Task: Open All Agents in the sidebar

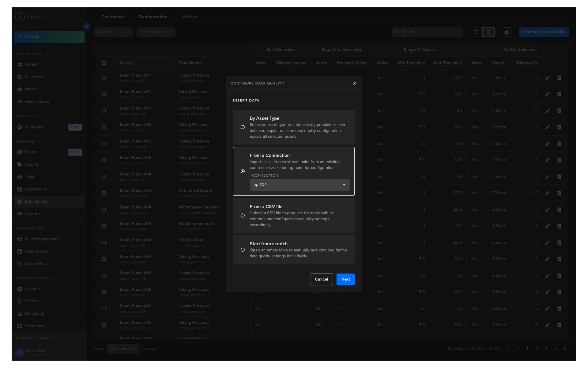Action: [49, 127]
